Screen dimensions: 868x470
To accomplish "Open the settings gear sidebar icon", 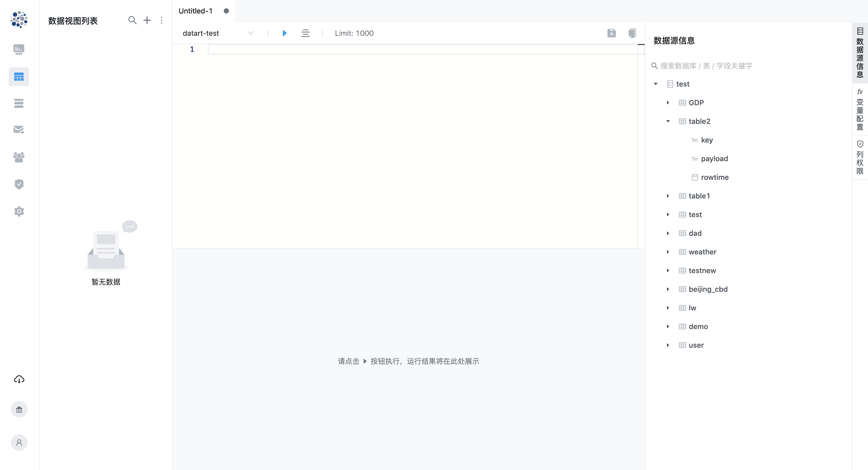I will 19,211.
